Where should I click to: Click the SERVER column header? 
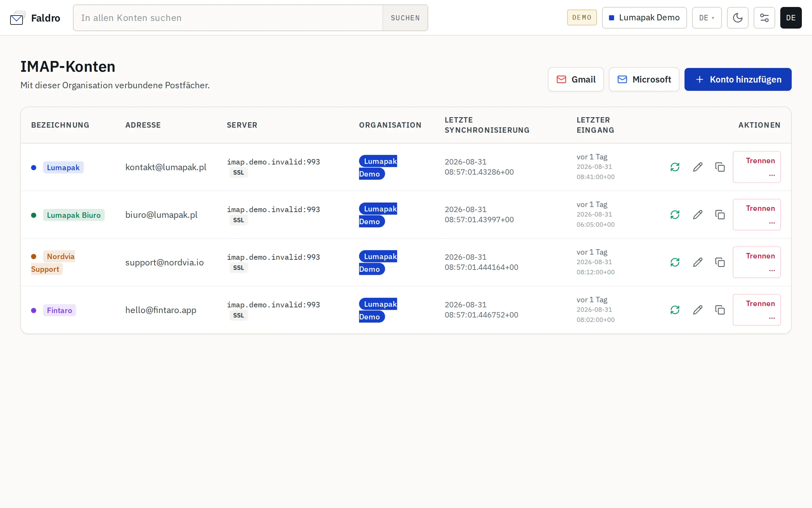[242, 125]
